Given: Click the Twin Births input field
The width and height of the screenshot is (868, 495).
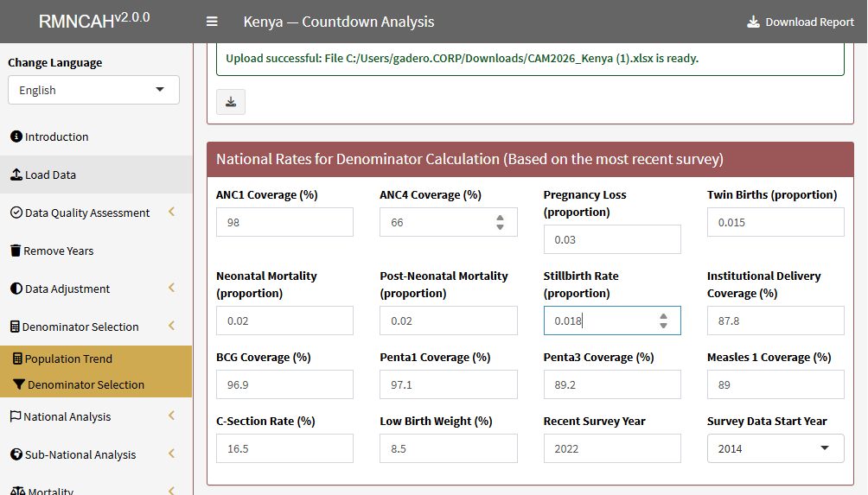Looking at the screenshot, I should point(775,222).
